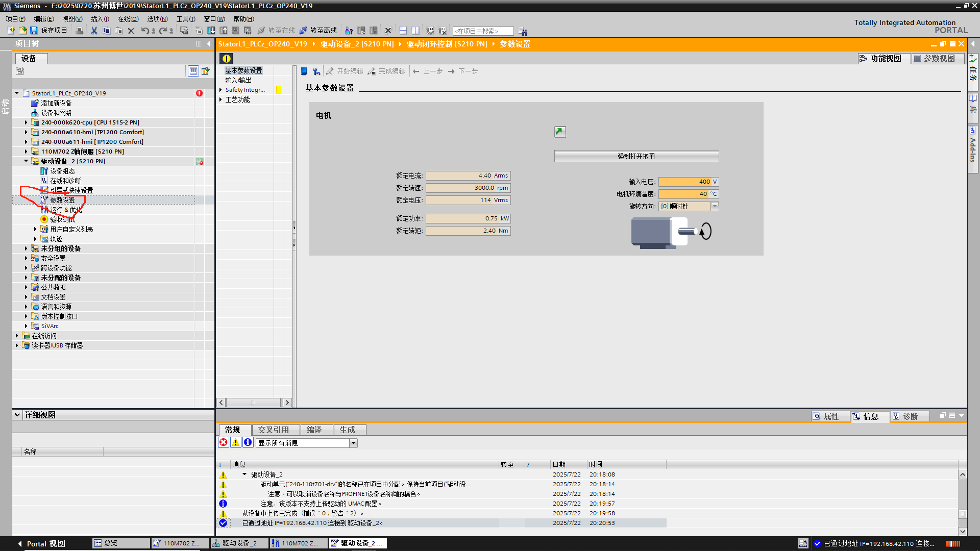Click the cut scissors icon
980x551 pixels.
94,31
